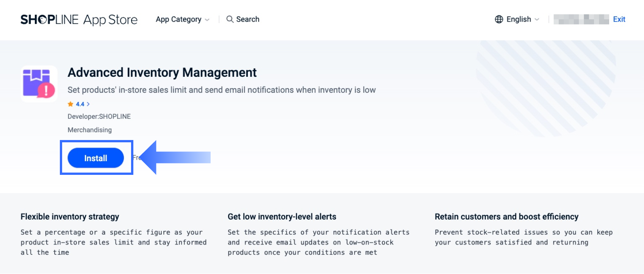The height and width of the screenshot is (274, 644).
Task: Click the Developer:SHOPLINE text
Action: point(99,117)
